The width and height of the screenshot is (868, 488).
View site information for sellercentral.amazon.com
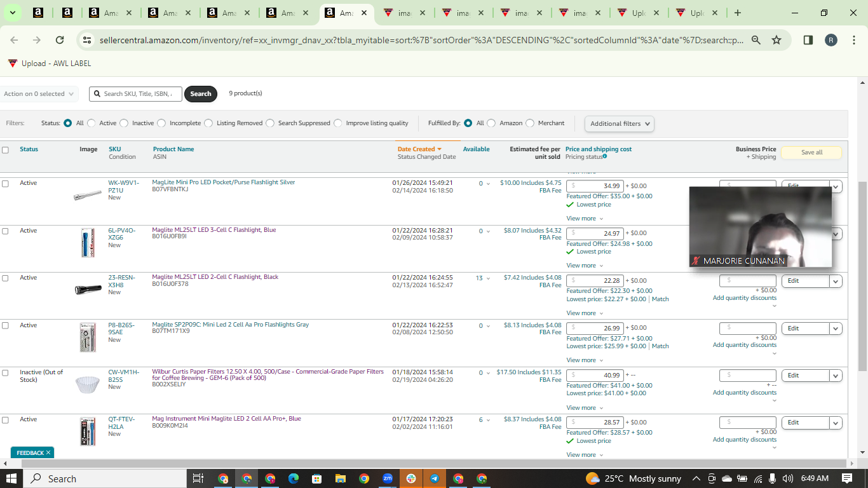[87, 40]
